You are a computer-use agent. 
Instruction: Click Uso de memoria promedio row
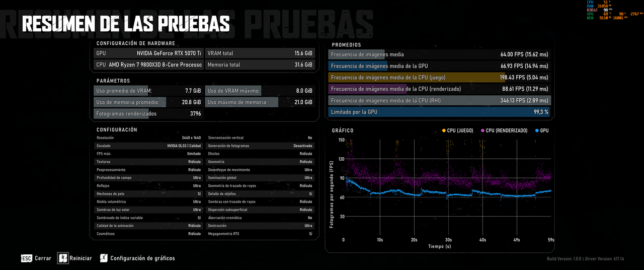click(x=148, y=102)
